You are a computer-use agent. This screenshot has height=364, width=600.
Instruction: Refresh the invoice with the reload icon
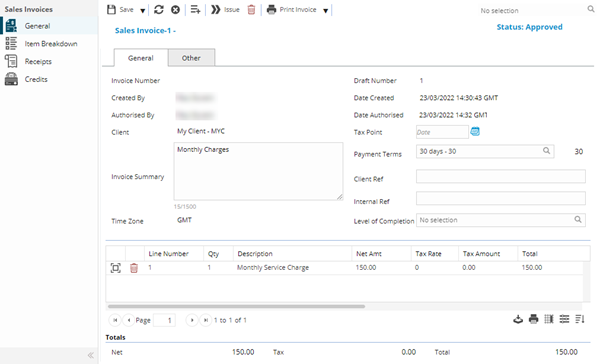[x=159, y=10]
